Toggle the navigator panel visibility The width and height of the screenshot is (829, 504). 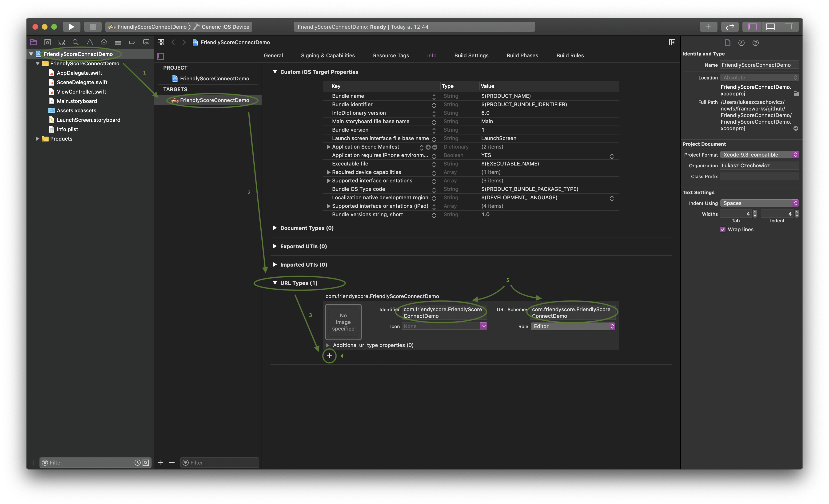(752, 27)
